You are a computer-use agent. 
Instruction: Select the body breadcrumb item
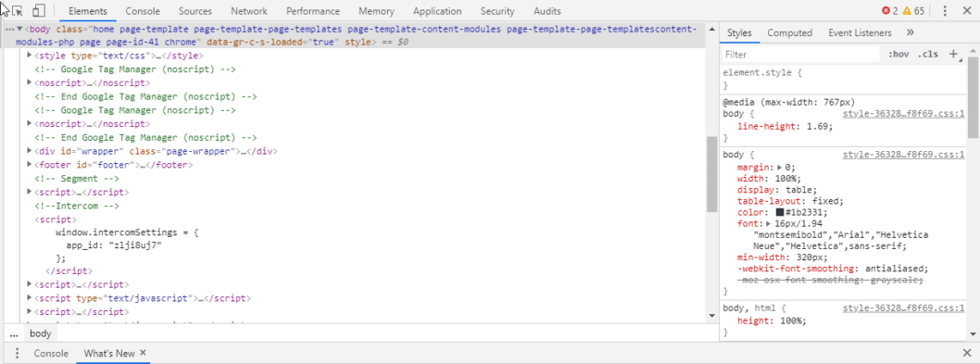tap(40, 333)
